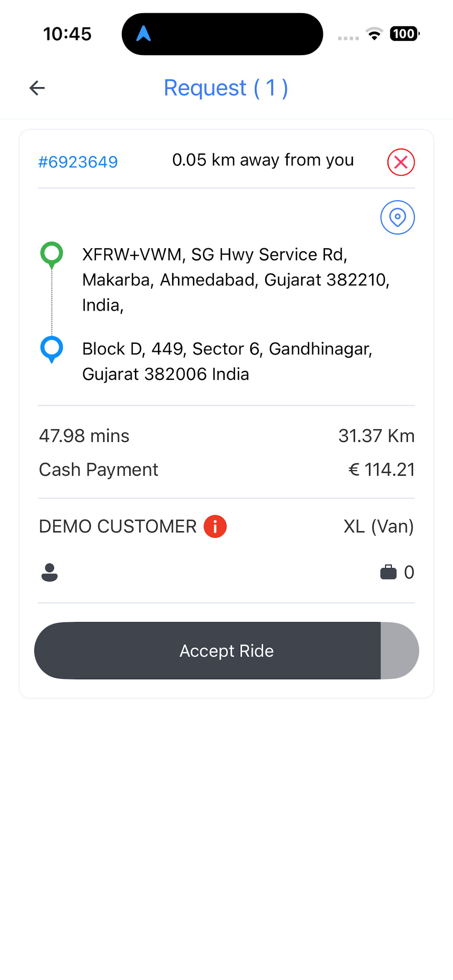Tap the battery indicator showing 100
Viewport: 453px width, 980px height.
pyautogui.click(x=404, y=34)
